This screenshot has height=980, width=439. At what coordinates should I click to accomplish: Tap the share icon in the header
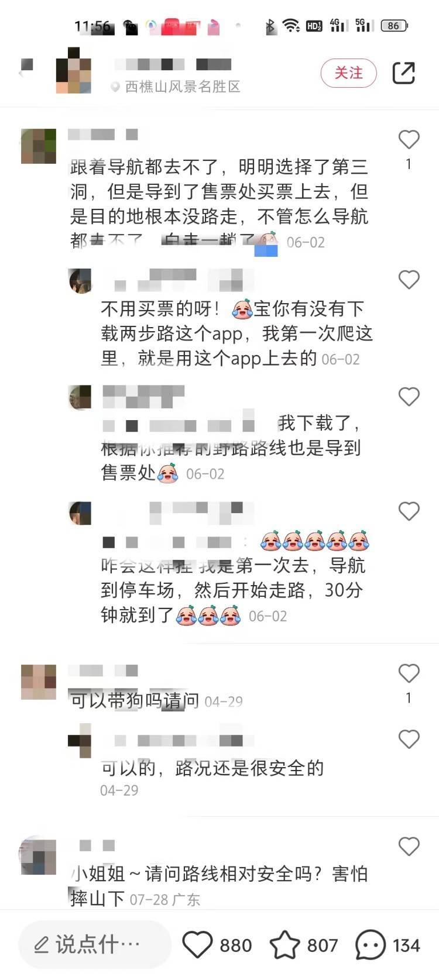pyautogui.click(x=403, y=73)
